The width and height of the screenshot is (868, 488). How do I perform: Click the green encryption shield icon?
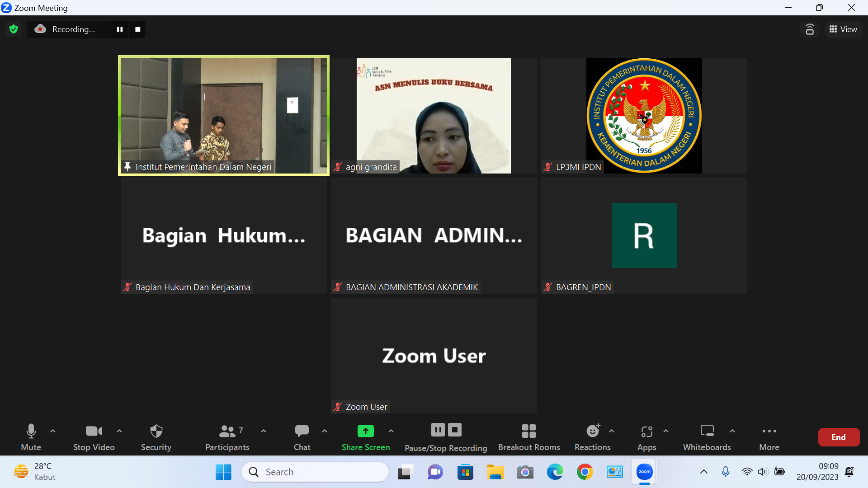pyautogui.click(x=14, y=29)
